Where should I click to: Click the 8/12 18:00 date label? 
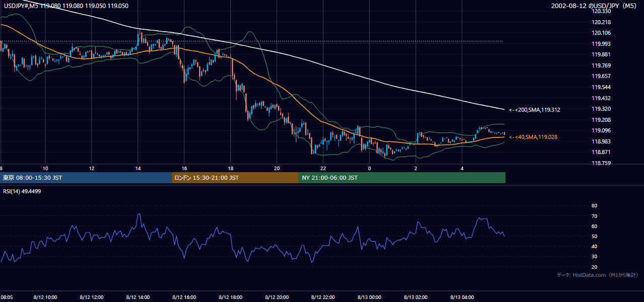[x=230, y=297]
